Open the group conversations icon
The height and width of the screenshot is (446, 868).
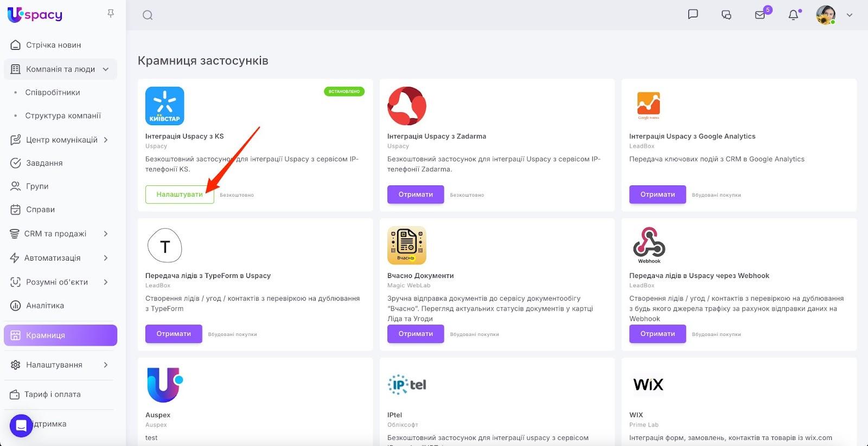coord(726,15)
